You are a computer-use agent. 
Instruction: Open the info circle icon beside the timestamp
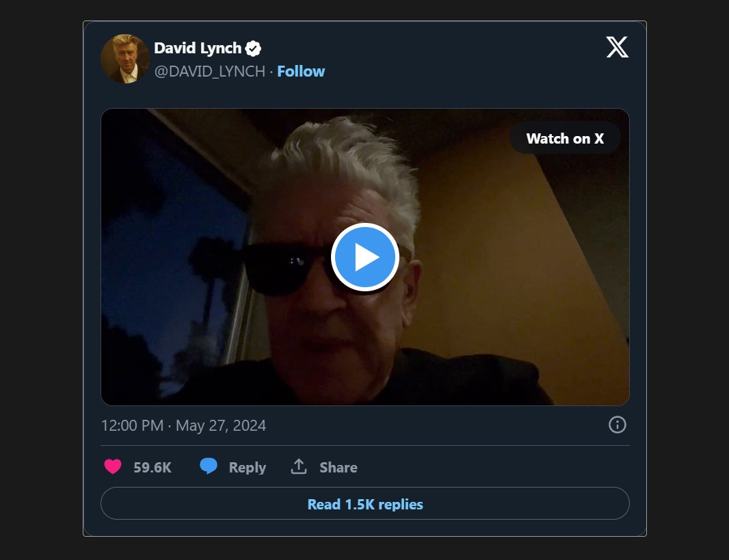tap(616, 425)
